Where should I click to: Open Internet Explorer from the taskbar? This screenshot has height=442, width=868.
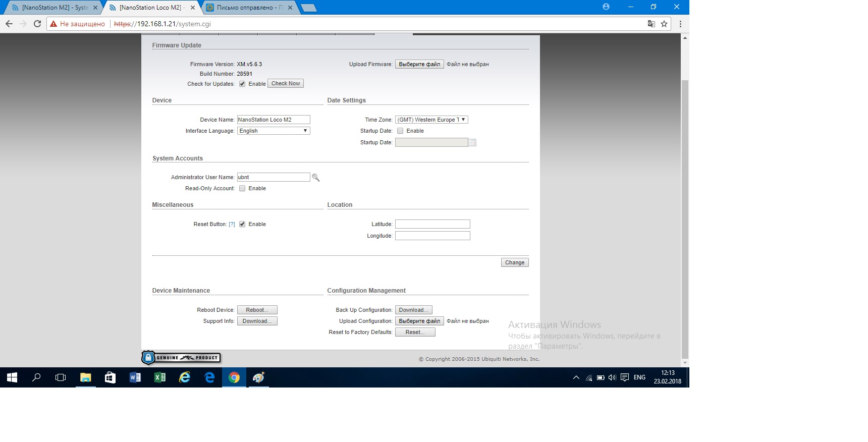(185, 377)
